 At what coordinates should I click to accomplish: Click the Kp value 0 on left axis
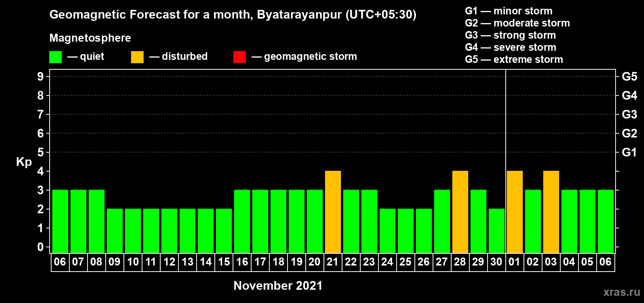(41, 247)
